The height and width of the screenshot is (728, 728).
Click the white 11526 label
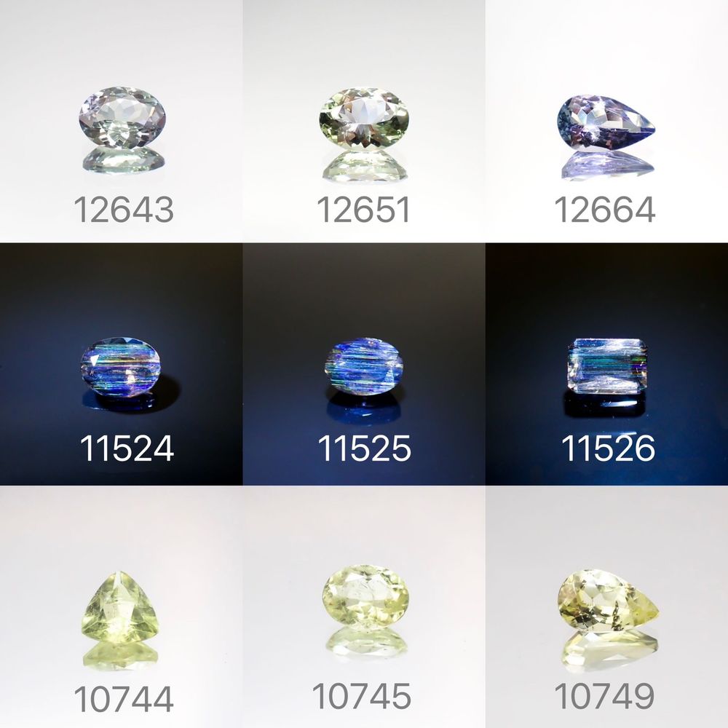pos(608,448)
